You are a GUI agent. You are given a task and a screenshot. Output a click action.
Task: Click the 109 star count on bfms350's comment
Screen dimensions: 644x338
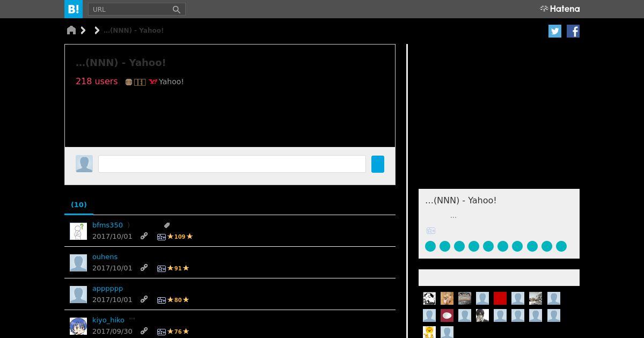[x=180, y=237]
